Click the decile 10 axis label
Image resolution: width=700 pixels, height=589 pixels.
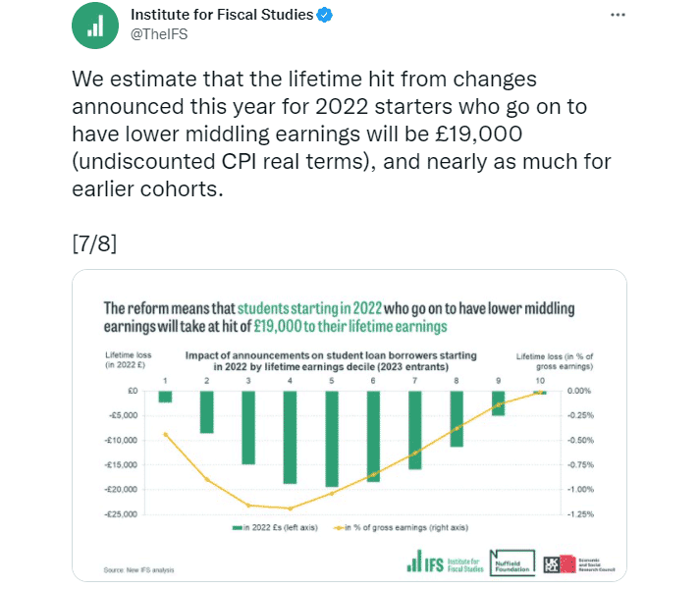tap(540, 381)
